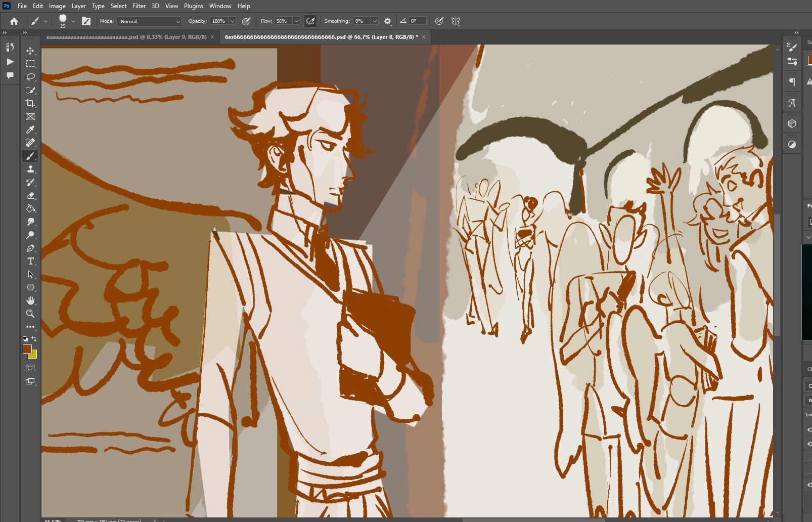This screenshot has height=522, width=812.
Task: Open the blending Mode dropdown
Action: click(x=149, y=21)
